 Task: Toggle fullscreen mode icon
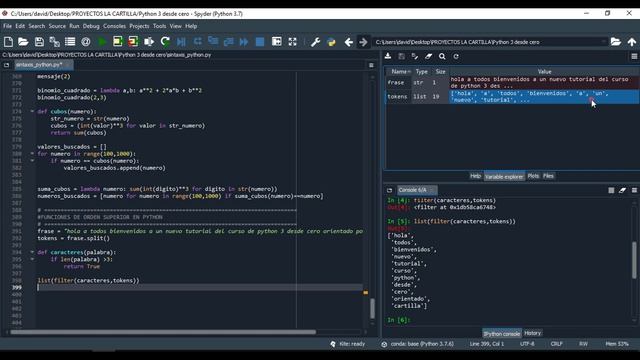pos(293,42)
